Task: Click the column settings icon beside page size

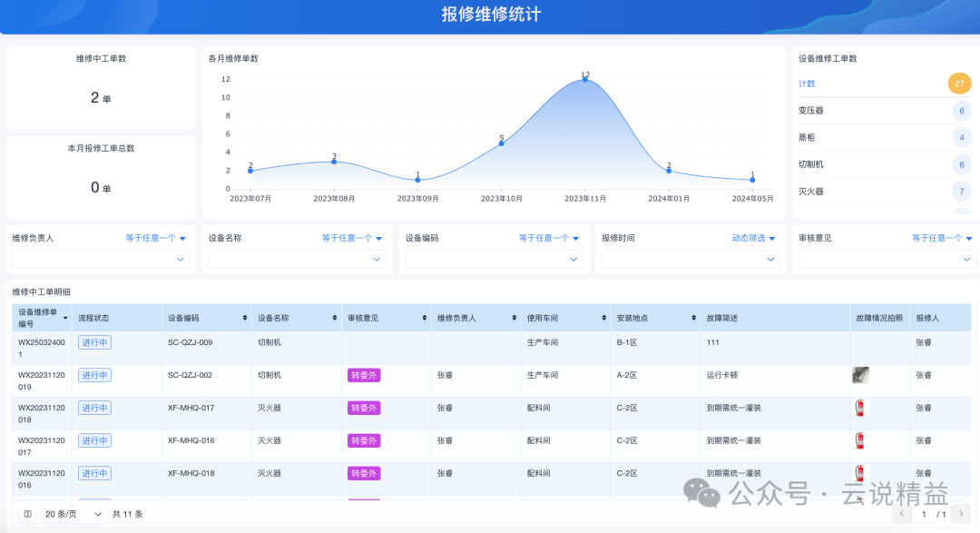Action: (28, 514)
